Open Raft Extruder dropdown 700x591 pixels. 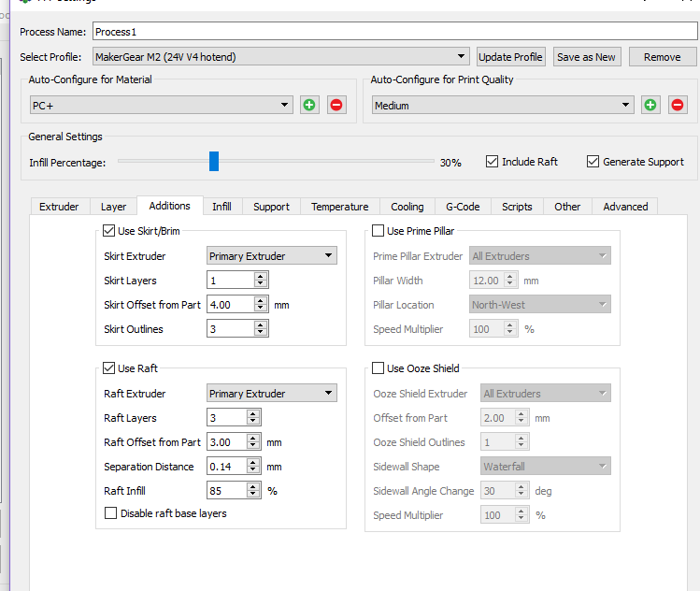271,394
